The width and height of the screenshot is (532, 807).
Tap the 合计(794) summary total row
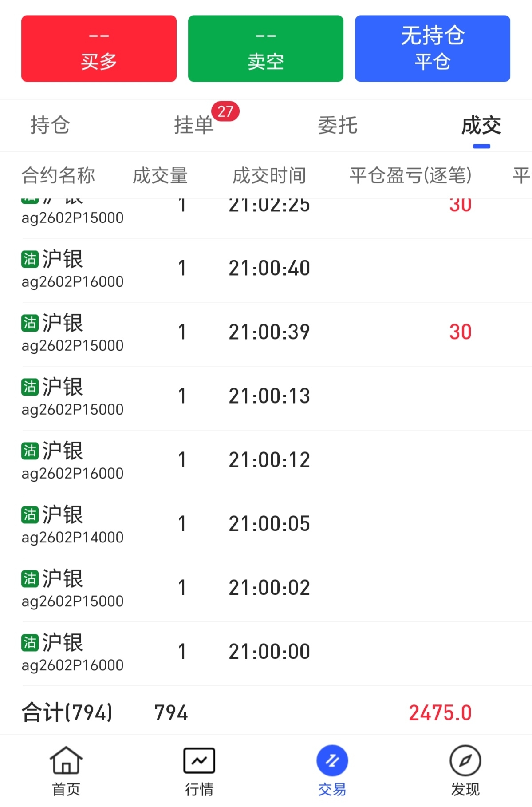tap(266, 712)
